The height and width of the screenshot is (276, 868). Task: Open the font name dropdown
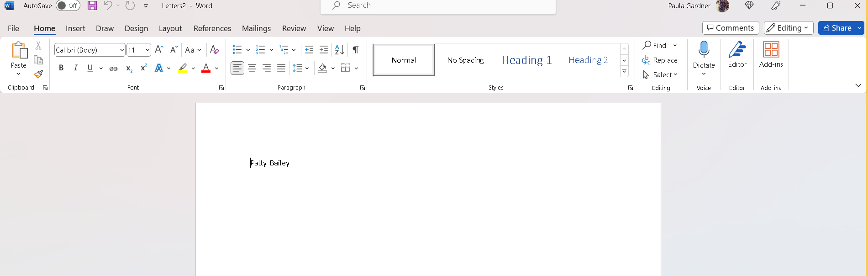coord(122,50)
